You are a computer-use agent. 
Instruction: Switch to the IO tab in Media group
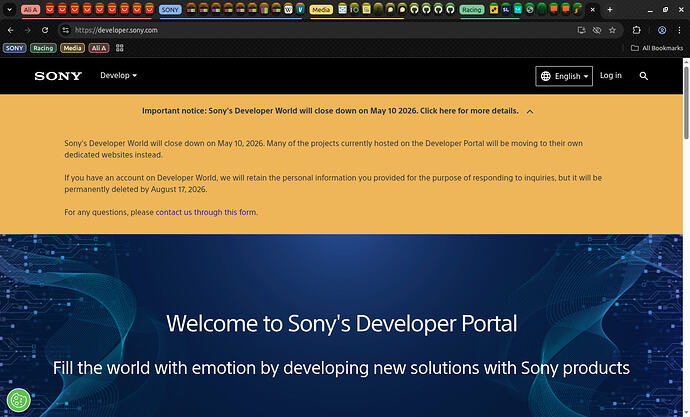(354, 9)
